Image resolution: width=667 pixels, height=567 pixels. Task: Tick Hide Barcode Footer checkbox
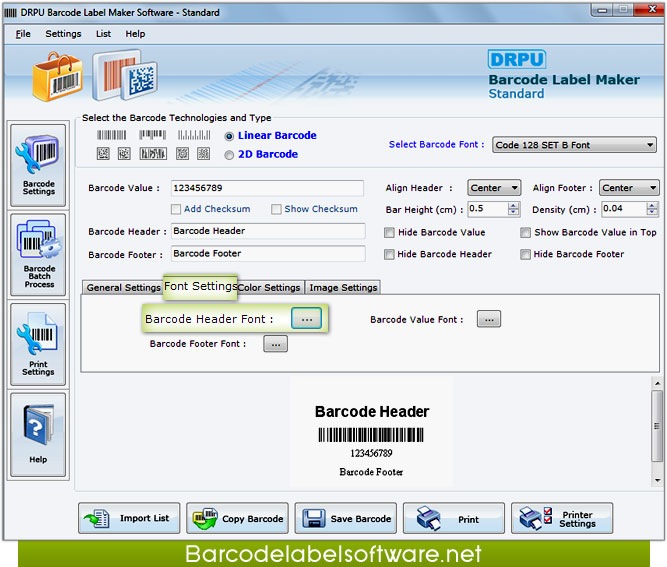[x=525, y=254]
